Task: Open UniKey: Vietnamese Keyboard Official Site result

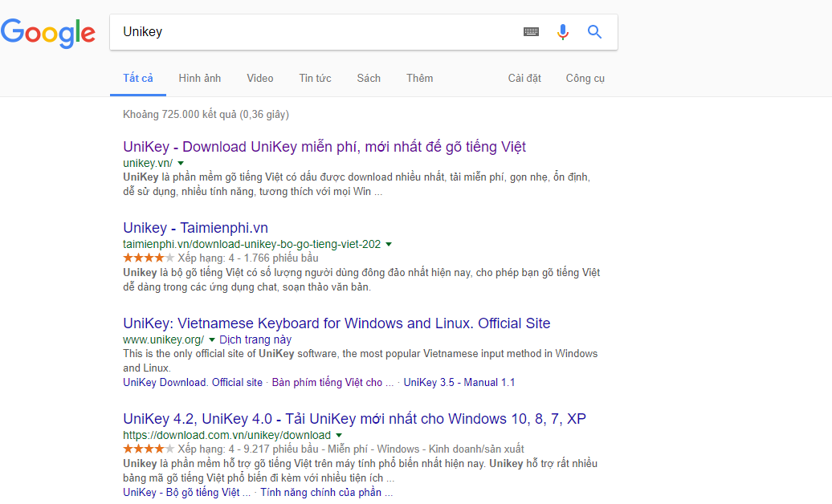Action: [x=336, y=323]
